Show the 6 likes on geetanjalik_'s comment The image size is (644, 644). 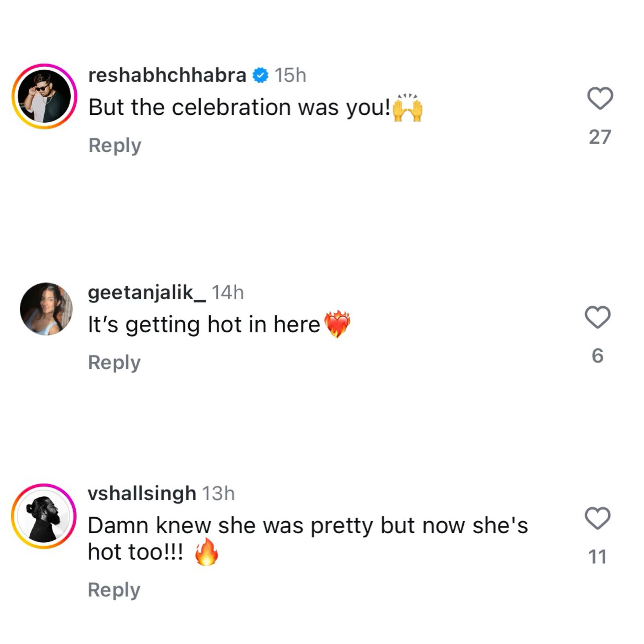598,356
